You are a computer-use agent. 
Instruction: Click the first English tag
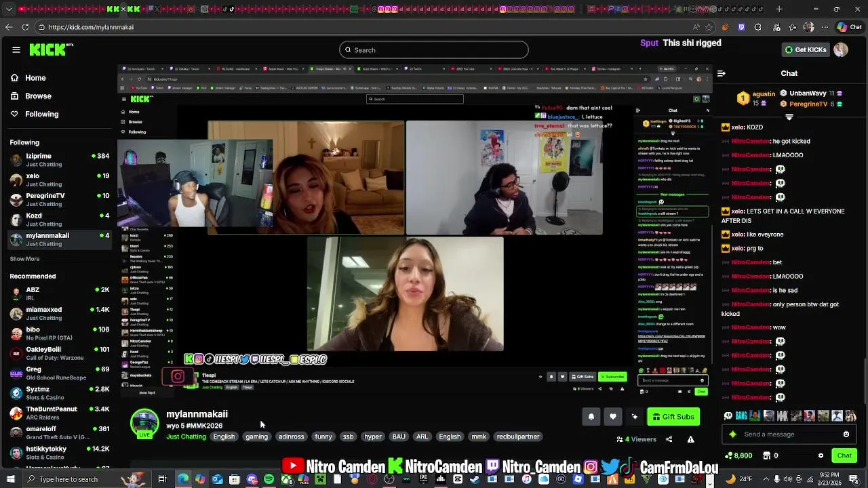pos(224,436)
